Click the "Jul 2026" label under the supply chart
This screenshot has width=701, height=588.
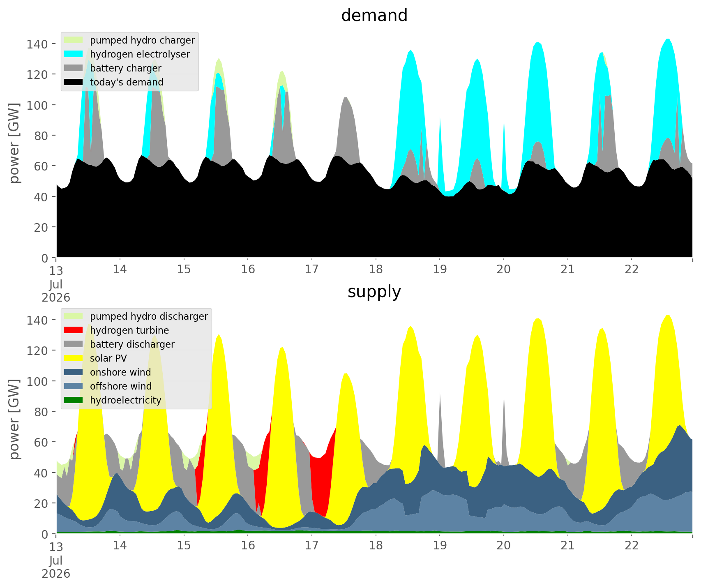[x=56, y=567]
